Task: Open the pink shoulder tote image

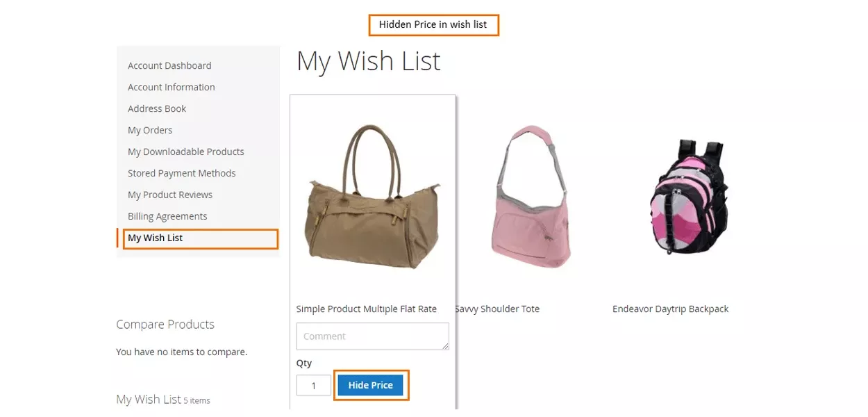Action: 530,196
